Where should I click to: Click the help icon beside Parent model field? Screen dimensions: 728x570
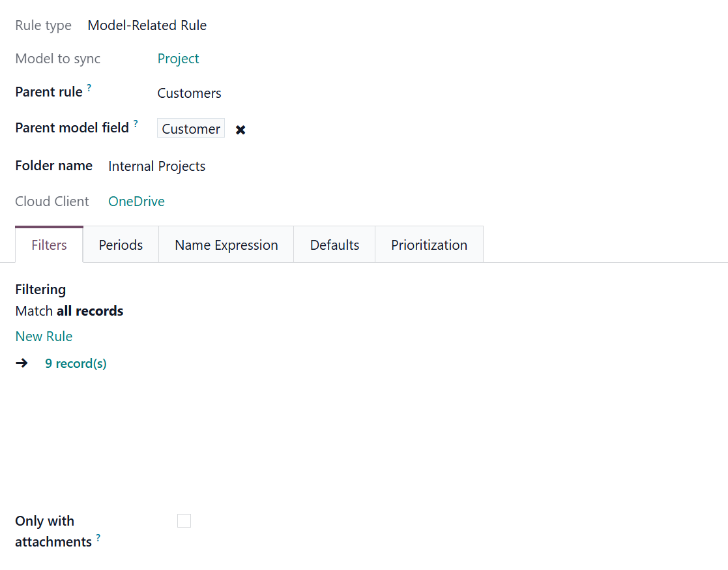(136, 123)
